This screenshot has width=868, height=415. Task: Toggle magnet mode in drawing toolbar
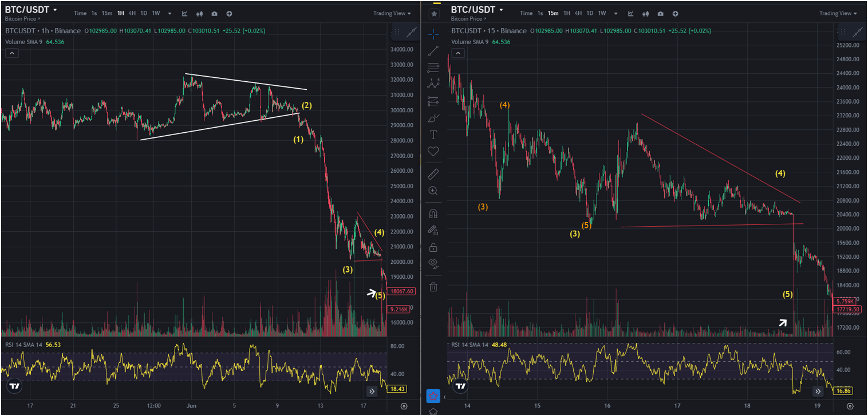pyautogui.click(x=433, y=214)
